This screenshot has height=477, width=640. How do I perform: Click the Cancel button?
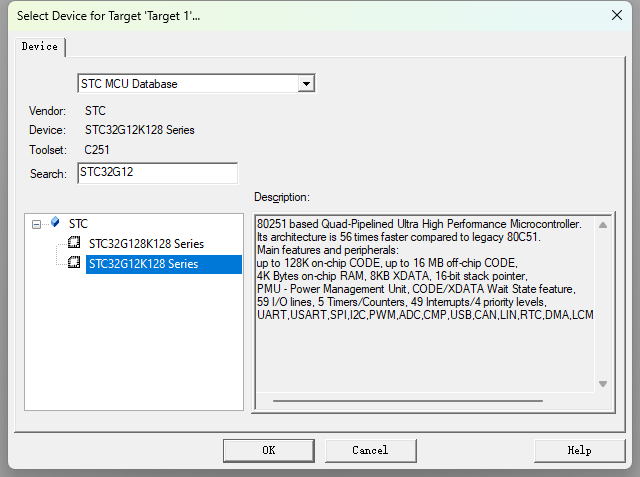coord(371,450)
